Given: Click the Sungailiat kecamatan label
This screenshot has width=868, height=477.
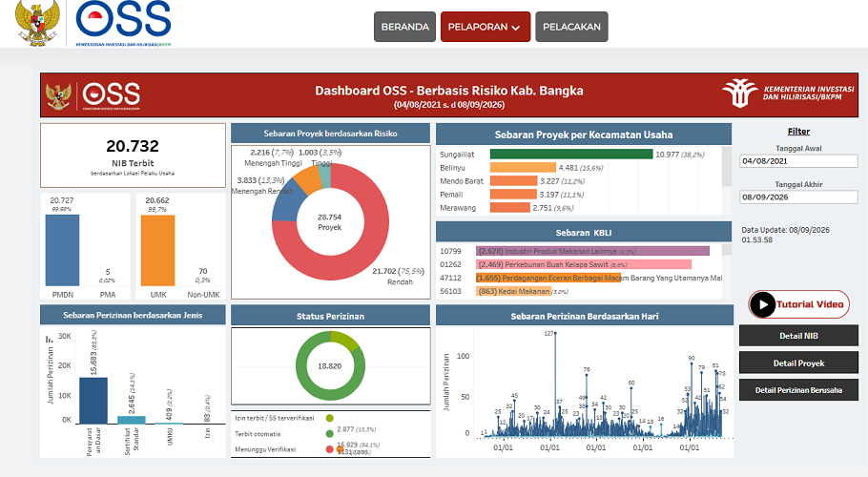Looking at the screenshot, I should click(x=457, y=155).
